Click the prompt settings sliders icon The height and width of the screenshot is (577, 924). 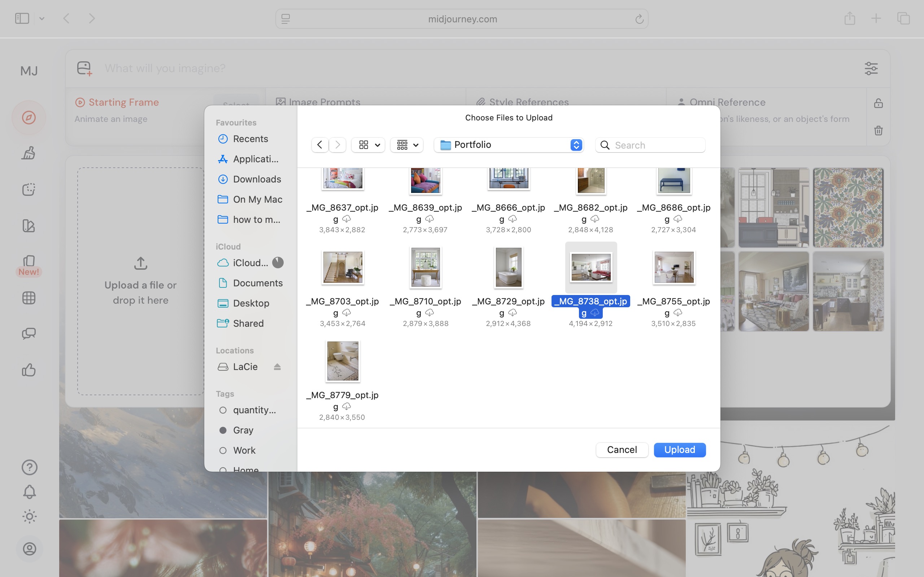[871, 69]
